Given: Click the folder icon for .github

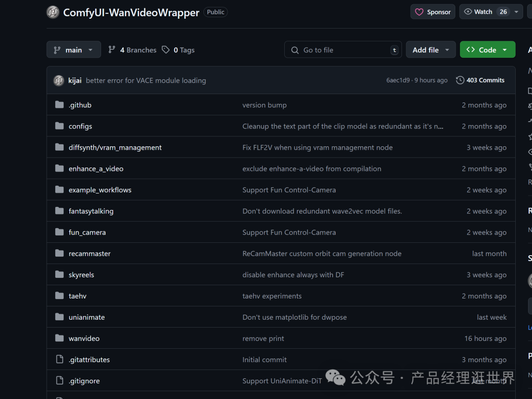Looking at the screenshot, I should [60, 105].
